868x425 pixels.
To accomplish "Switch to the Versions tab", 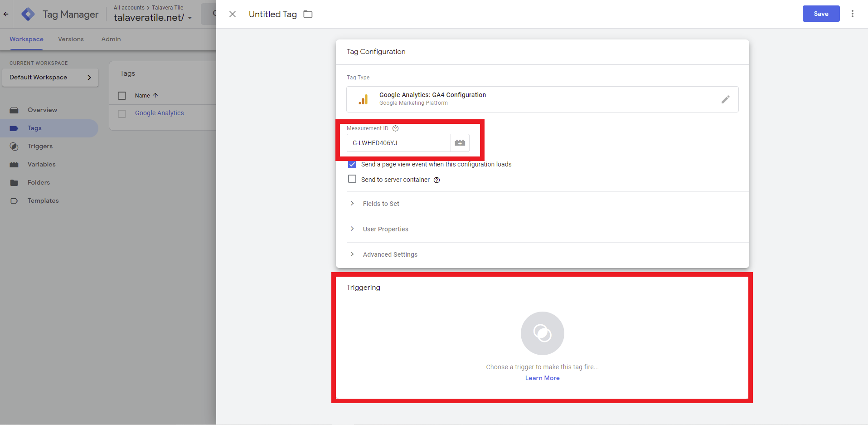I will 71,39.
